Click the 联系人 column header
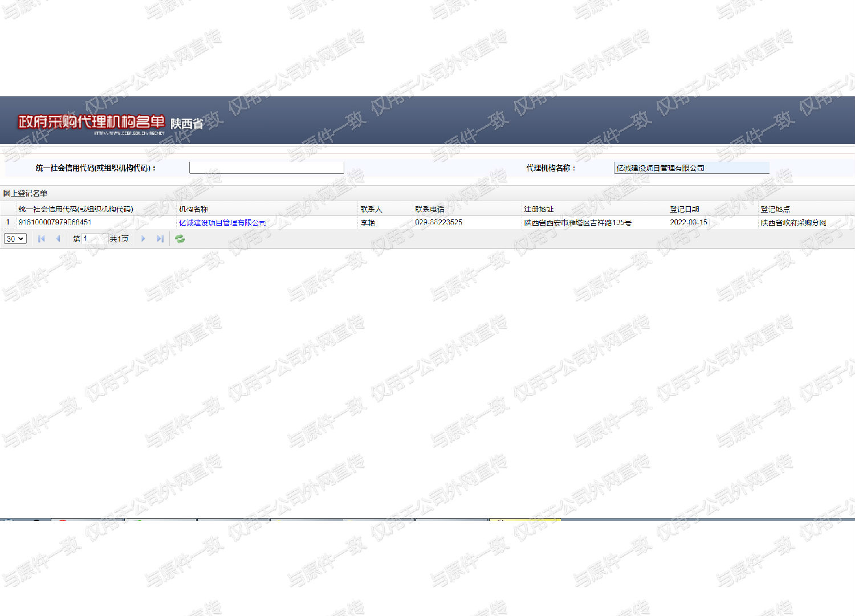This screenshot has width=855, height=616. pyautogui.click(x=371, y=209)
